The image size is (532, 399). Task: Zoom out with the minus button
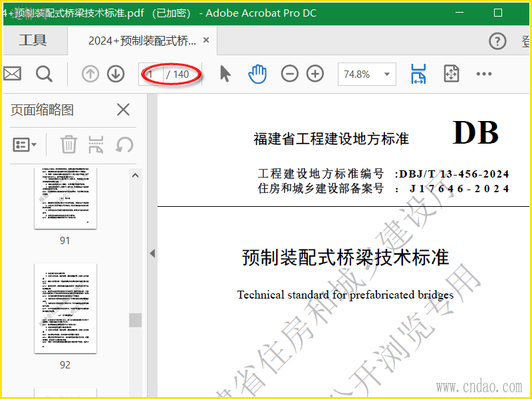point(289,74)
